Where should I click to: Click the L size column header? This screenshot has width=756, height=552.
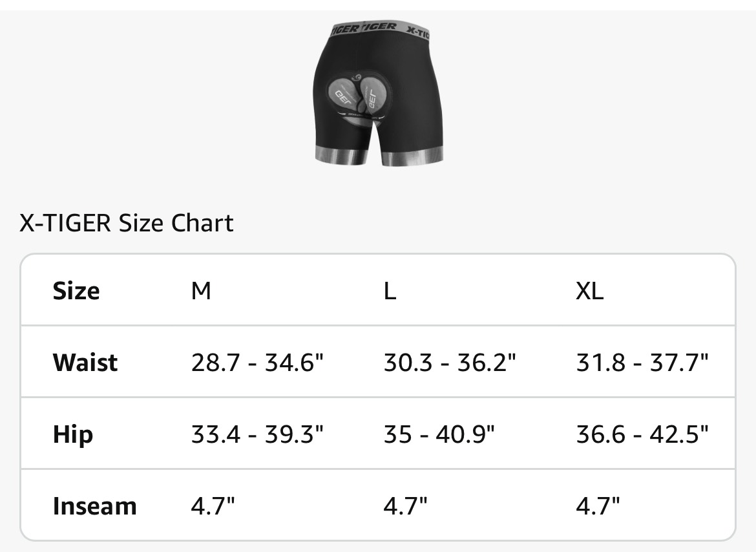(x=390, y=291)
